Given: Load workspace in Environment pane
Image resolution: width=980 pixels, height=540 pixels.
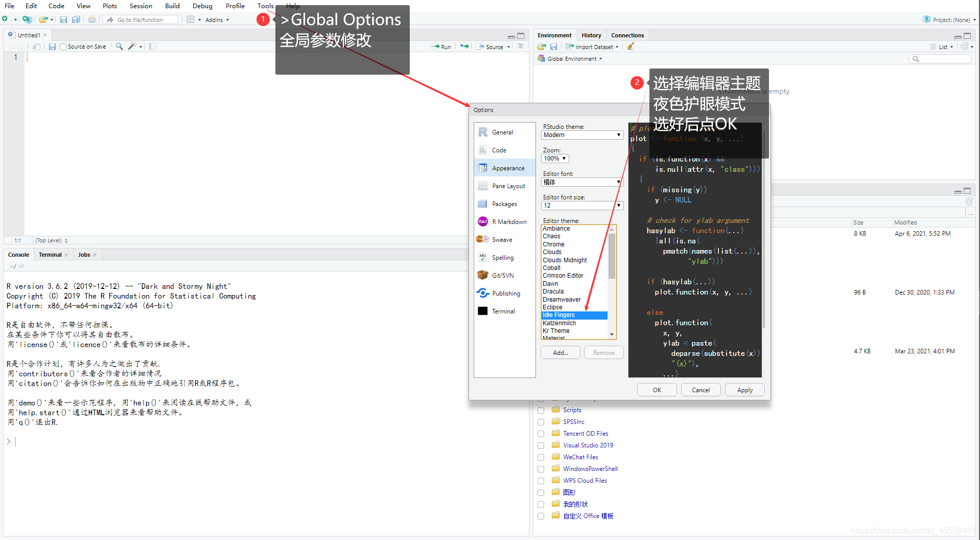Looking at the screenshot, I should click(542, 47).
